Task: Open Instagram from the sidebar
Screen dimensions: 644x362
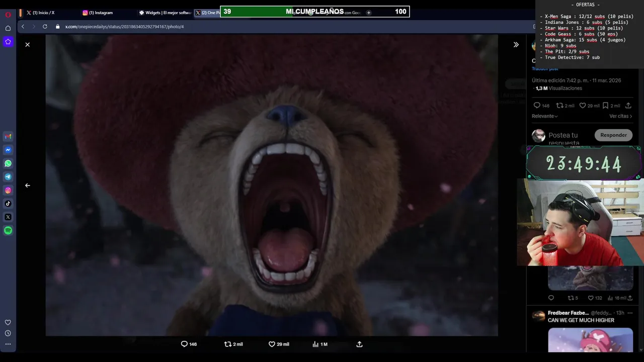Action: (x=8, y=190)
